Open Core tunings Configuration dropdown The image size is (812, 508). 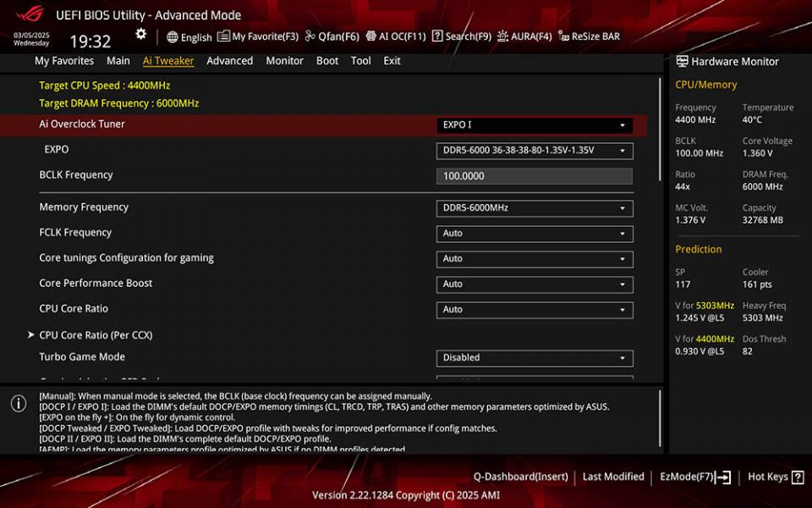(535, 259)
